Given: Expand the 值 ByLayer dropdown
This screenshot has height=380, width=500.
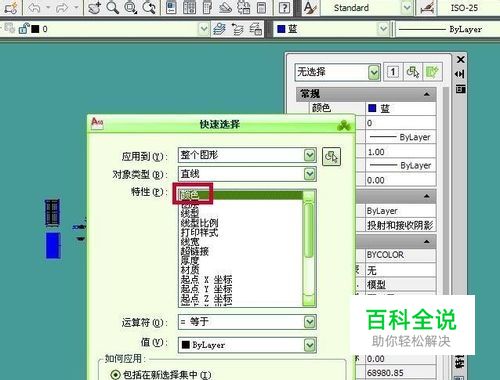Looking at the screenshot, I should point(310,345).
